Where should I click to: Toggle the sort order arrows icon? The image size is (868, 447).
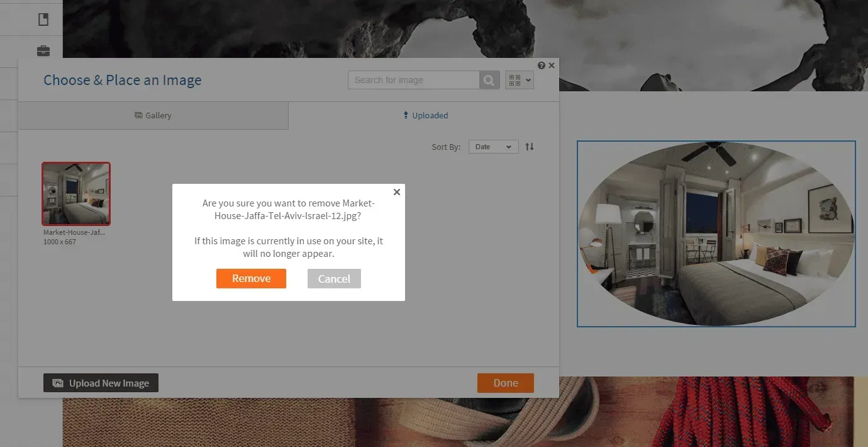tap(530, 147)
